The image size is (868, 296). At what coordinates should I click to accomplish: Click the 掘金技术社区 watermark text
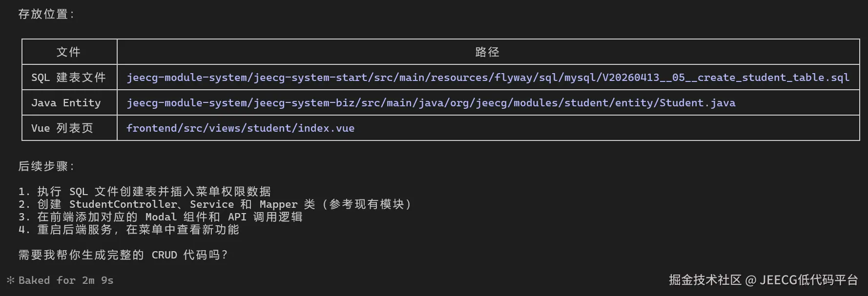point(704,280)
